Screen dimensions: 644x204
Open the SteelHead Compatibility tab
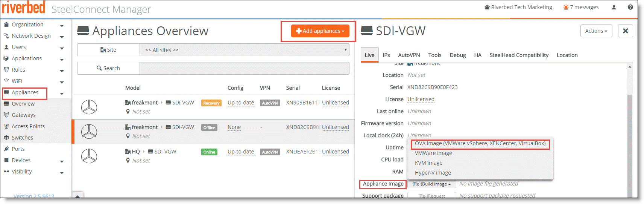pos(519,55)
